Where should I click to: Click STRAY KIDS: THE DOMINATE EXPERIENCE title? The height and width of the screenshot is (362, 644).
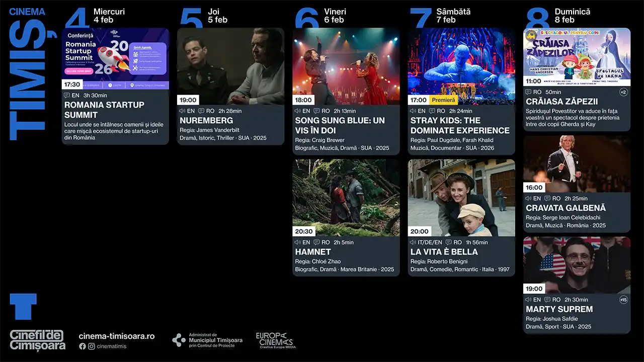pos(460,126)
